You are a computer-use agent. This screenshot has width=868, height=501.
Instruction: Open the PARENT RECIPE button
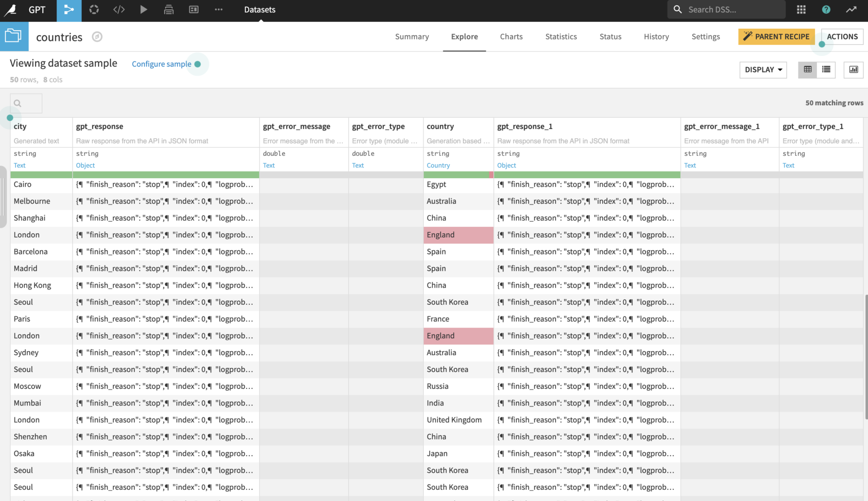pyautogui.click(x=777, y=36)
